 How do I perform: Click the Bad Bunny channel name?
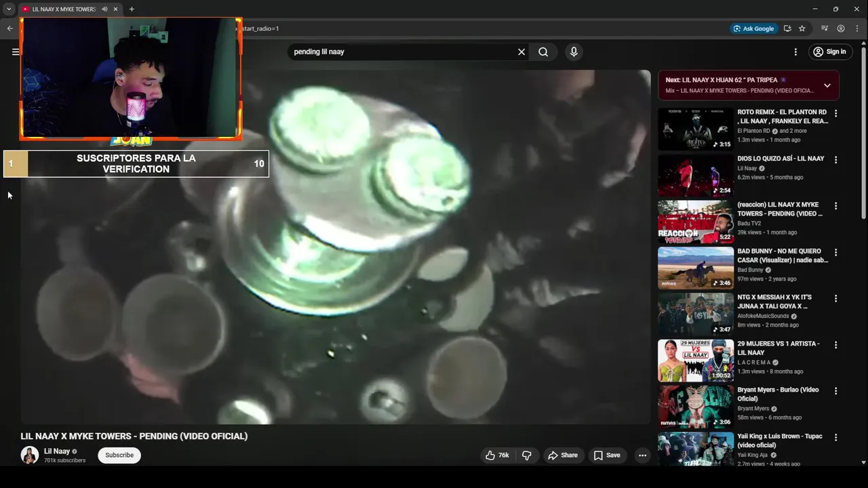click(750, 270)
